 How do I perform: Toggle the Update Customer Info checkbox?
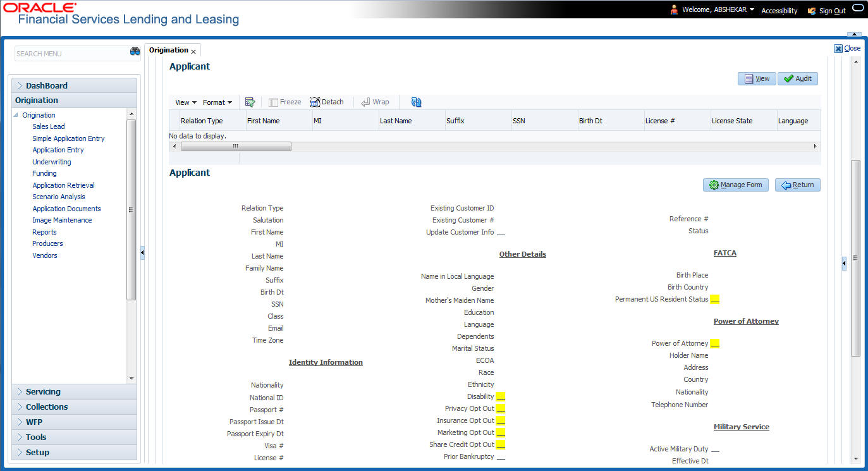pyautogui.click(x=501, y=233)
